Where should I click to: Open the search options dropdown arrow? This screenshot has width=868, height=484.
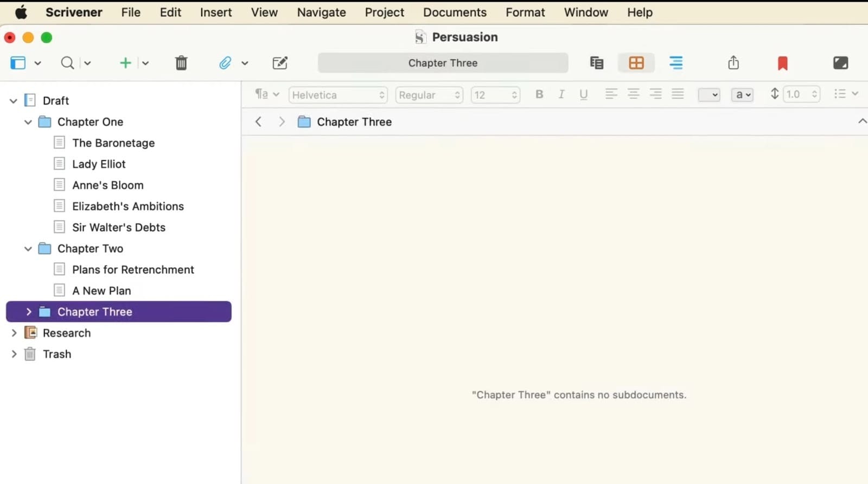[x=87, y=63]
